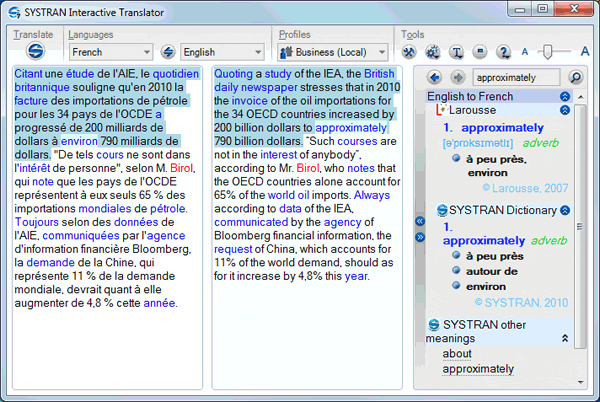Click the dictionary scrollbar up arrow
The height and width of the screenshot is (402, 600).
(580, 97)
